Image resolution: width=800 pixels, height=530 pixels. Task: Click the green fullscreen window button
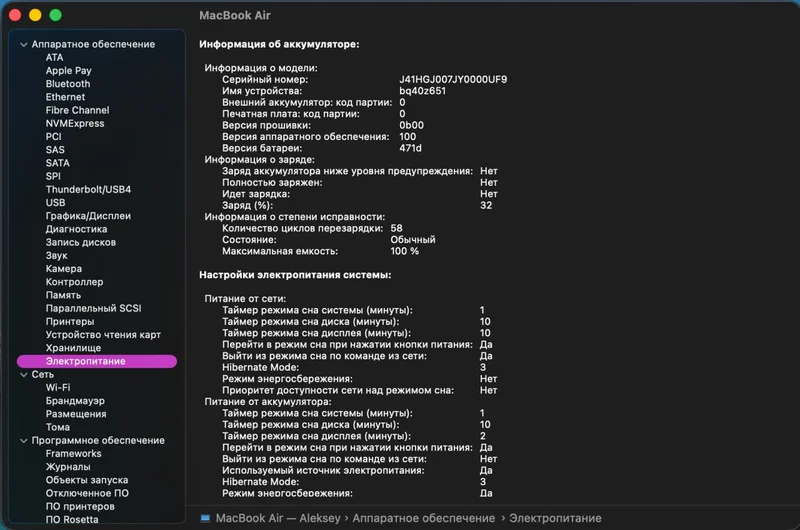55,15
